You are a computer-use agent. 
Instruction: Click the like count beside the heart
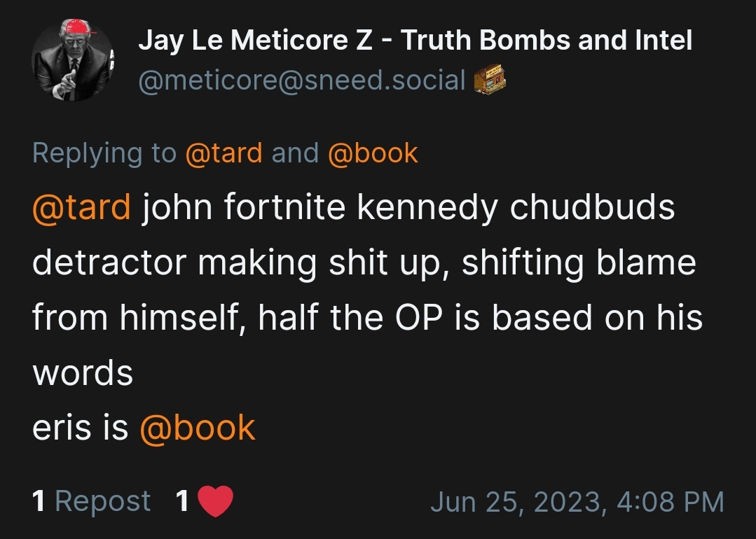point(182,501)
